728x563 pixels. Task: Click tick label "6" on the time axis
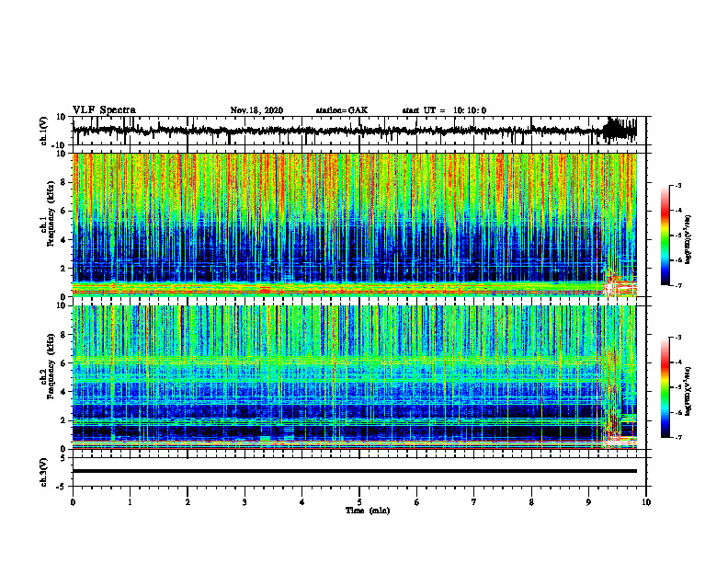[x=416, y=502]
